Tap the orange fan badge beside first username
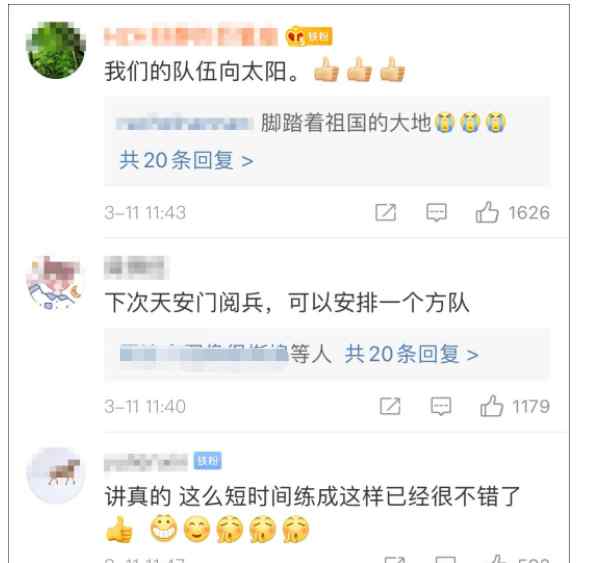 (x=309, y=37)
